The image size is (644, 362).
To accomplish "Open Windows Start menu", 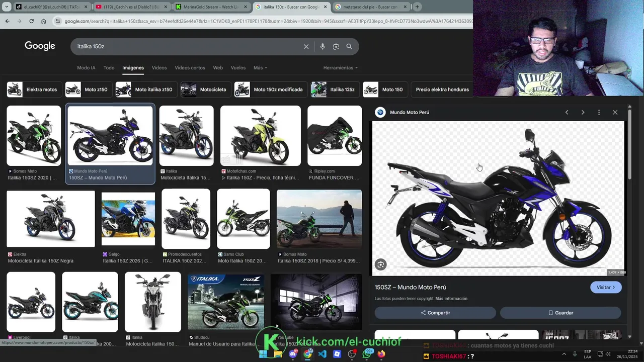I will pyautogui.click(x=263, y=354).
